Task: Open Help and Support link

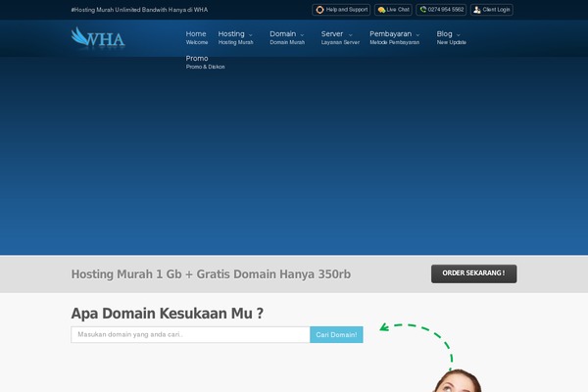Action: tap(341, 10)
